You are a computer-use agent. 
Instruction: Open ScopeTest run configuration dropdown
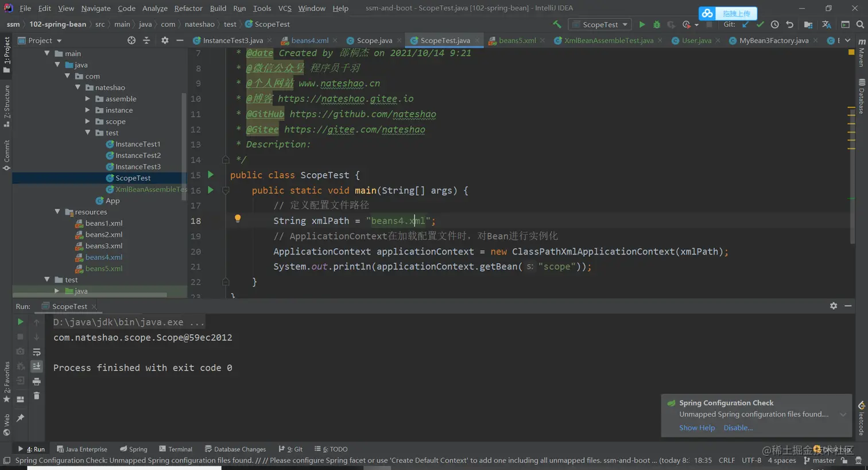click(x=599, y=24)
